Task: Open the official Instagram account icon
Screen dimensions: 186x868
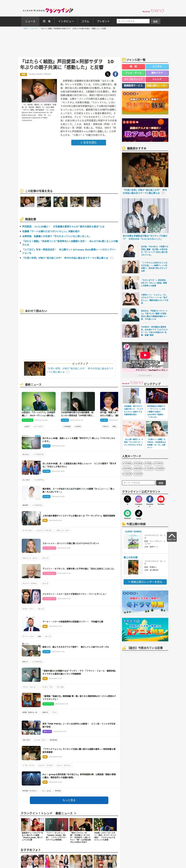Action: click(139, 499)
